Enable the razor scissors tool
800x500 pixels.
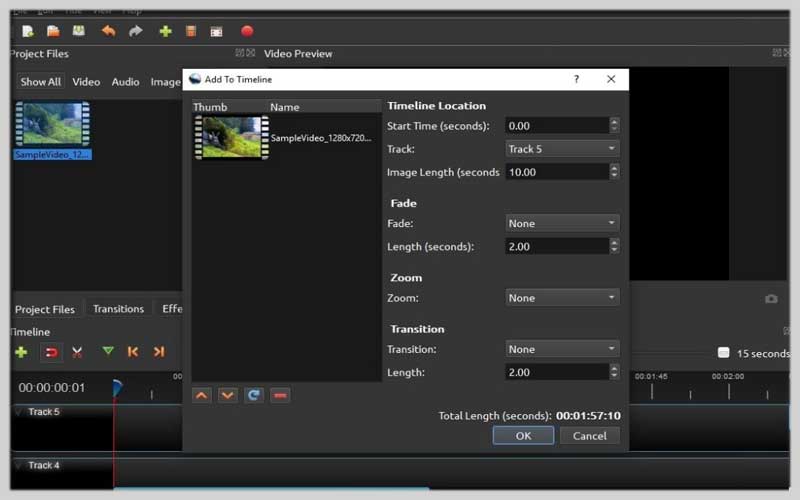pos(77,352)
